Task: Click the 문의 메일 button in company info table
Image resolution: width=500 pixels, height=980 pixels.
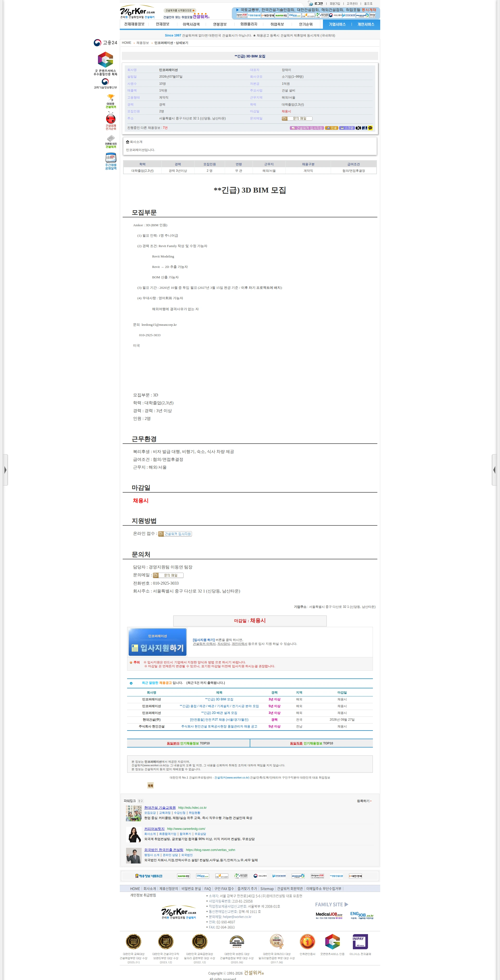Action: pos(297,118)
